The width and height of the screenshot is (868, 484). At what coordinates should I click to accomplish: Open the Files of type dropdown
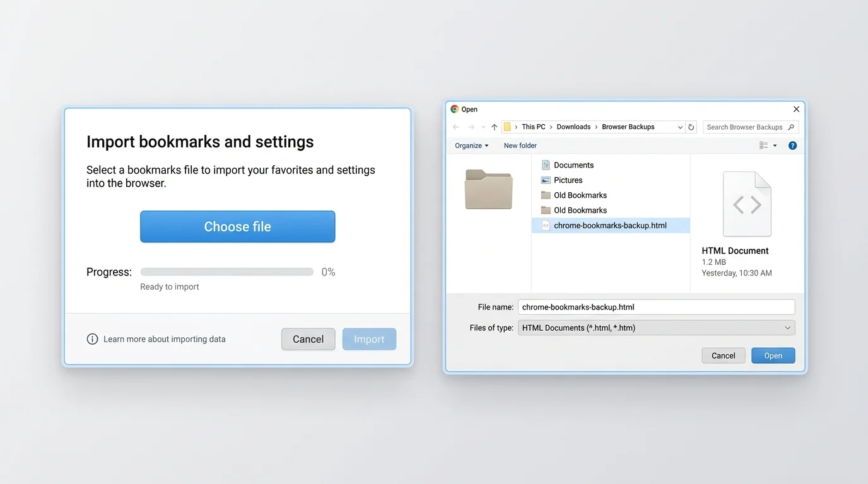pos(656,328)
